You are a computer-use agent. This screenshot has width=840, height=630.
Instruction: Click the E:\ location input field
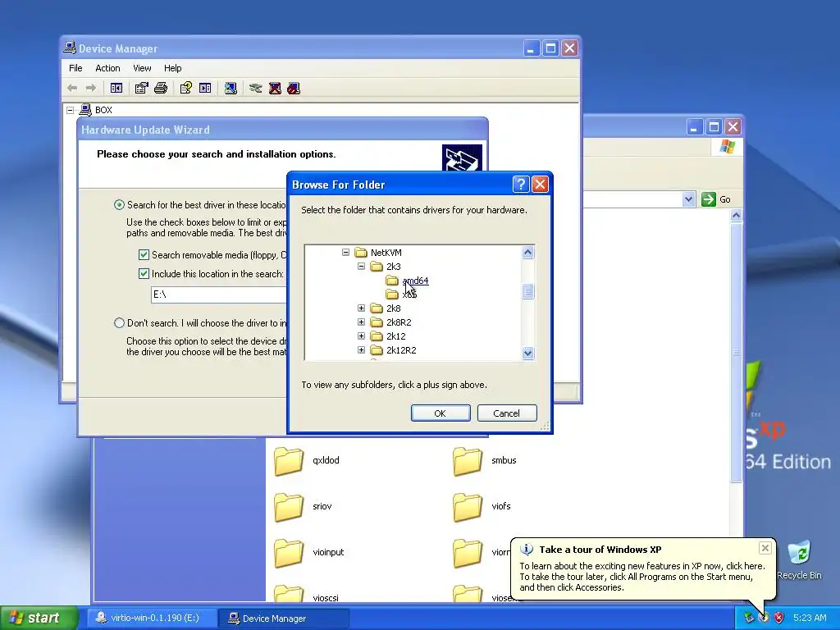[x=218, y=294]
